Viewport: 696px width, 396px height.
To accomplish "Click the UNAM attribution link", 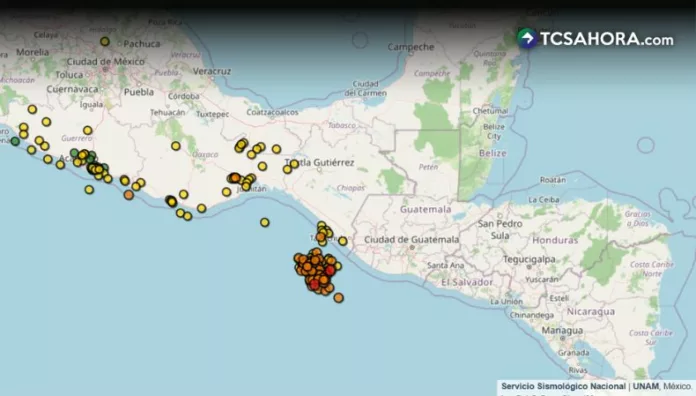I will 646,386.
